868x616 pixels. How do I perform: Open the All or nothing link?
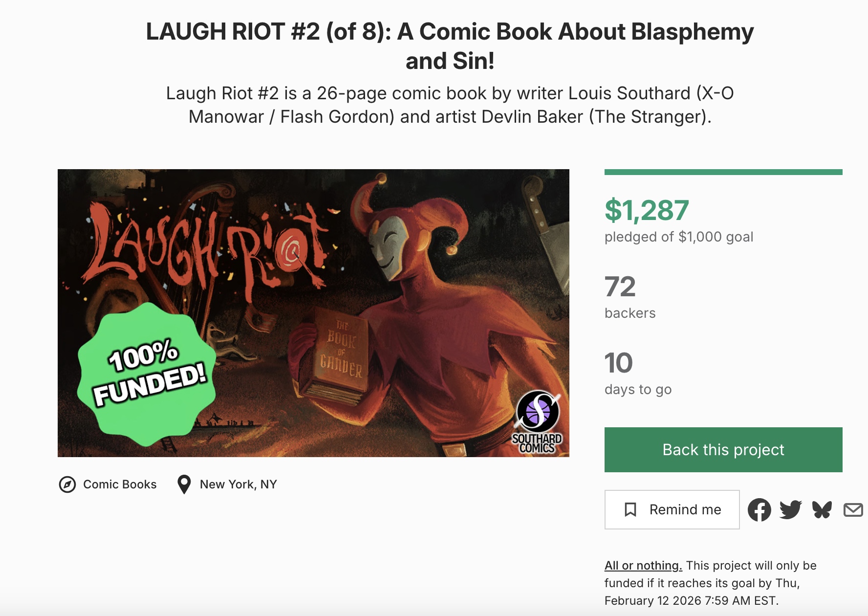[x=643, y=566]
